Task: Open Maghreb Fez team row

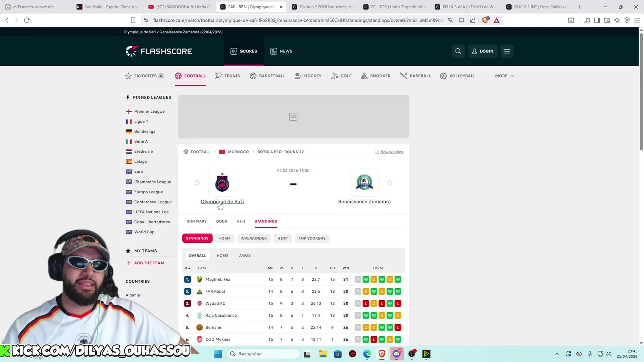Action: [293, 279]
